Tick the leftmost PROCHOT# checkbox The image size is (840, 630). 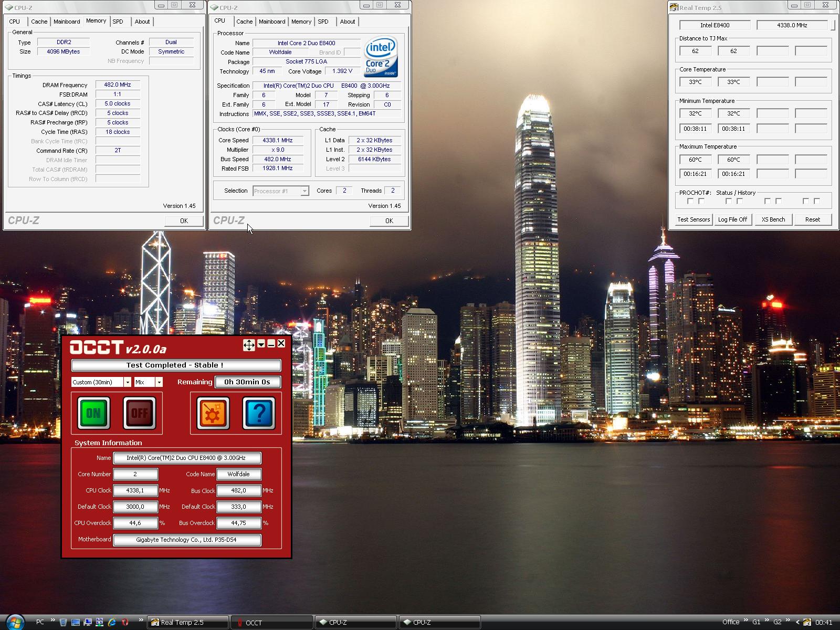coord(690,201)
